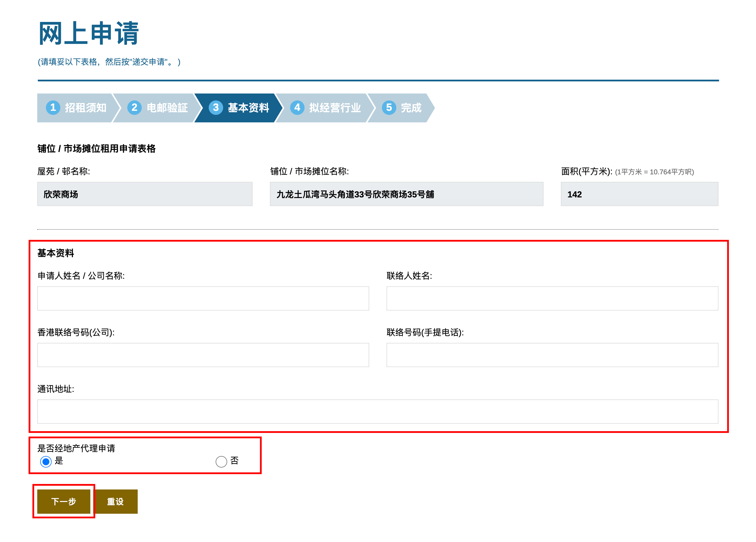
Task: Focus the 通讯地址 address field
Action: pyautogui.click(x=378, y=412)
